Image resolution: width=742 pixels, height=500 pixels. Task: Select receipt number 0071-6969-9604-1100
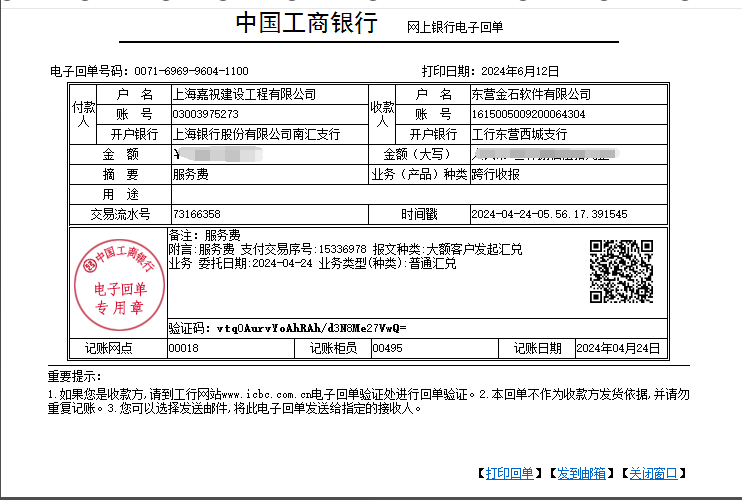click(191, 71)
